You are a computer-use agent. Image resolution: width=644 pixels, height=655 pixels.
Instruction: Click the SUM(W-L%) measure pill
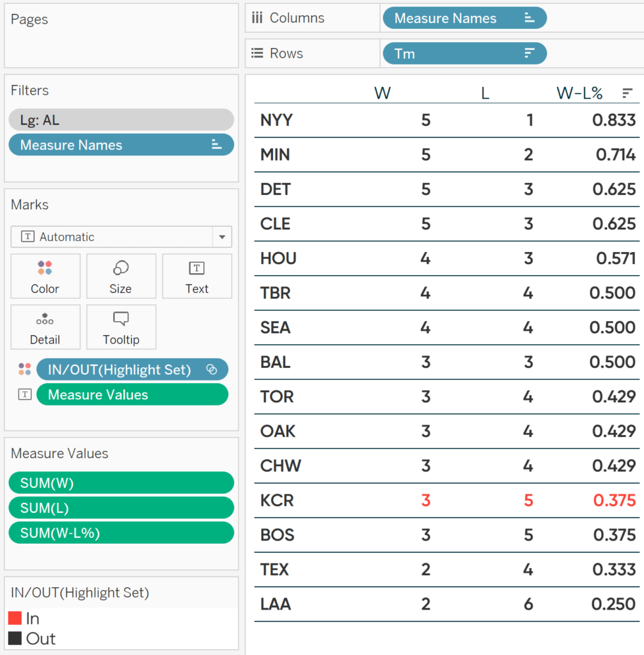[121, 532]
